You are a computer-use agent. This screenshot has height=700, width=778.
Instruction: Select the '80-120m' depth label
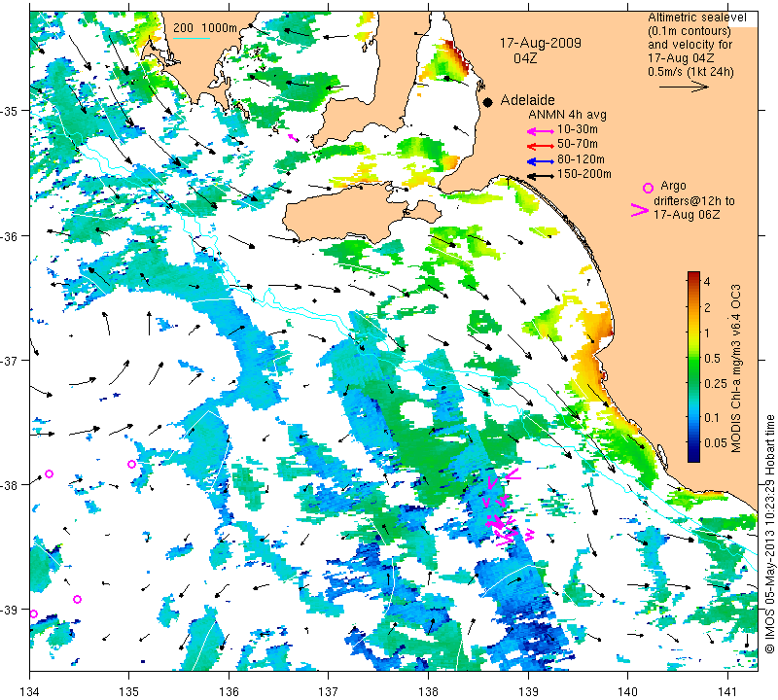(x=581, y=159)
